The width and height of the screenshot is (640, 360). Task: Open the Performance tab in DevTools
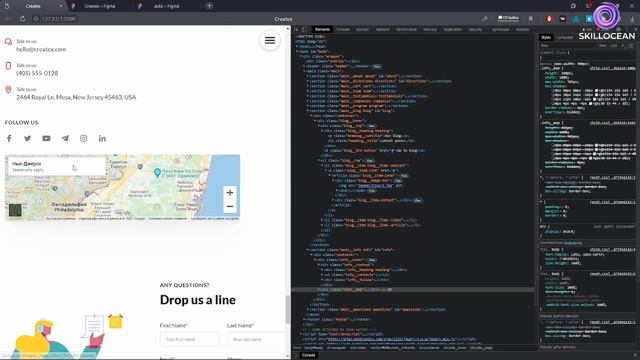pos(407,29)
